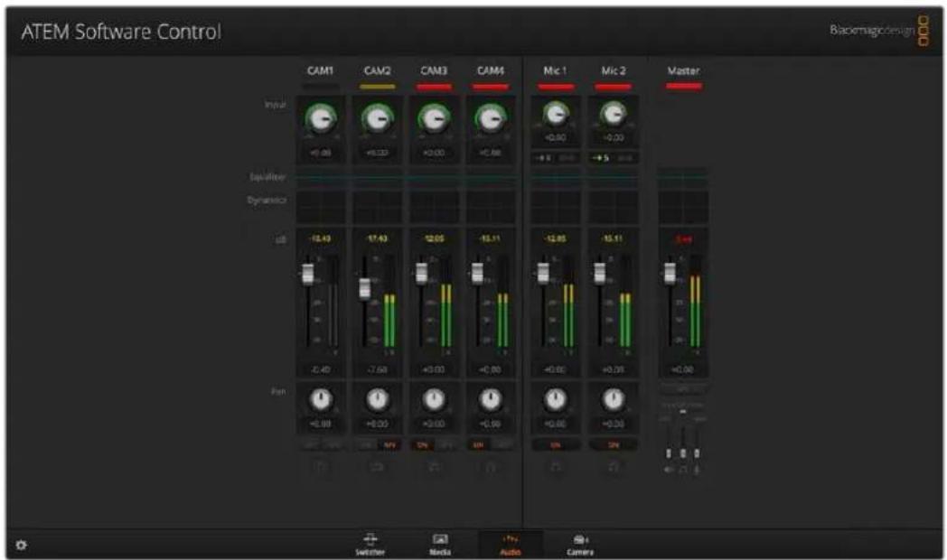Open the Mic 1 equalizer display

click(556, 178)
